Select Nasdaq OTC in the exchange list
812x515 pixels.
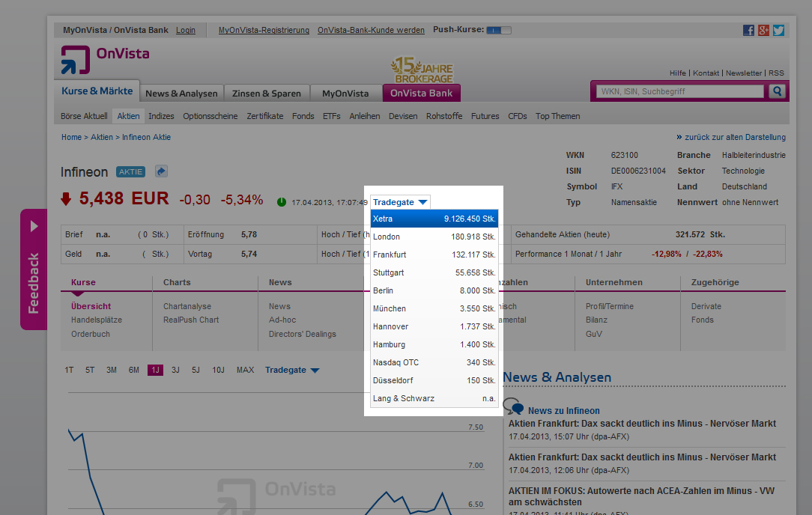tap(434, 362)
